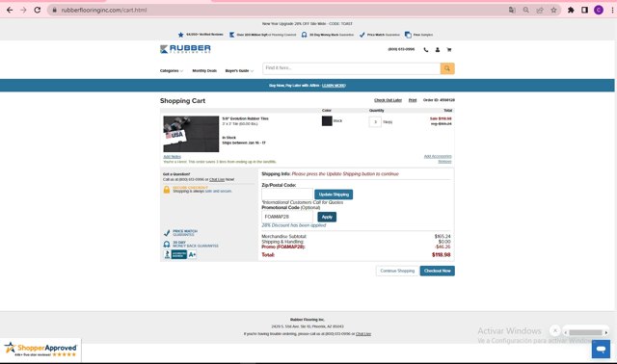Click the browser forward arrow
Screen dimensions: 617x364
23,10
